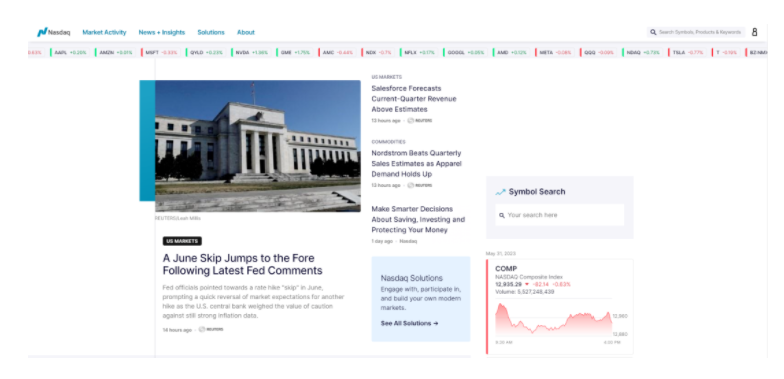
Task: Click the Reuters logo under Salesforce article
Action: tap(420, 120)
